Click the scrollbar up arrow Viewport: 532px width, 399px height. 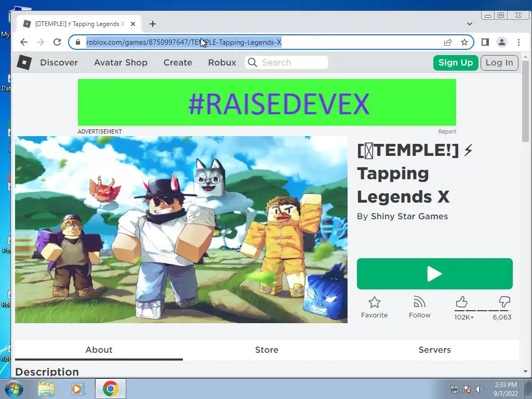[526, 57]
